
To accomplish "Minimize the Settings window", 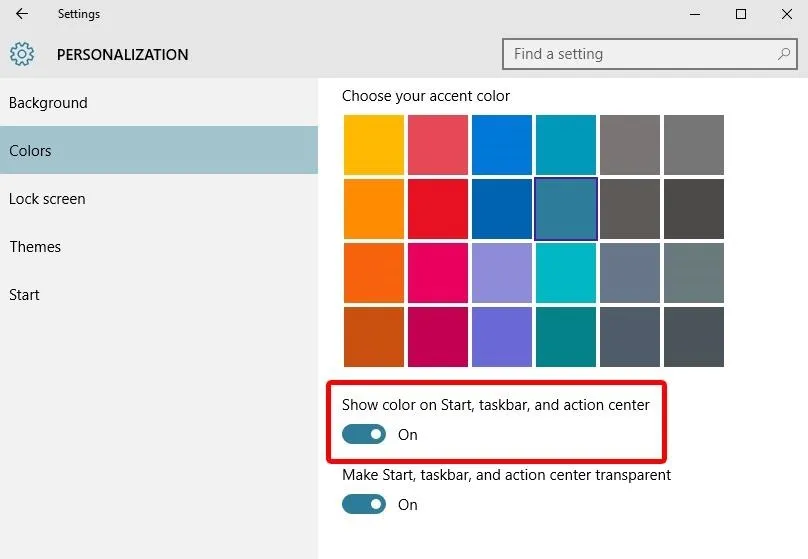I will [695, 14].
